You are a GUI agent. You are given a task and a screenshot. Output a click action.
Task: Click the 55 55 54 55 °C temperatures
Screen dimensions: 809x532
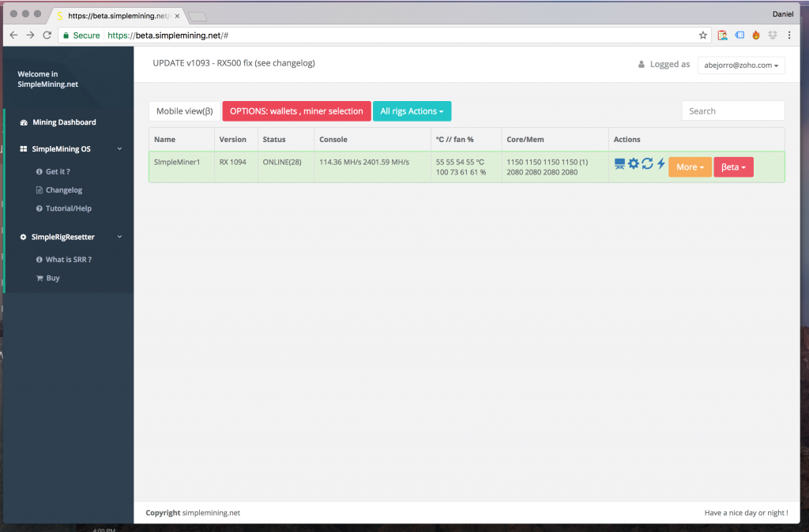coord(461,162)
